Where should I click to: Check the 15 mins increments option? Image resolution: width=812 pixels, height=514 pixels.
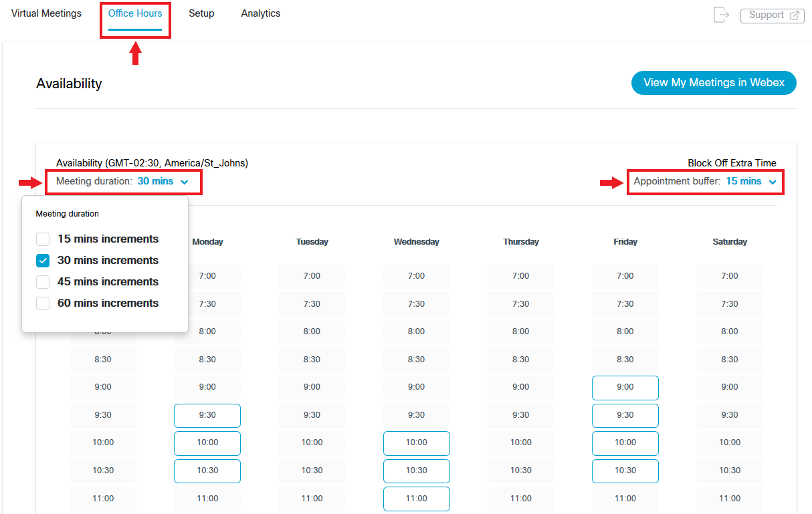[x=43, y=239]
